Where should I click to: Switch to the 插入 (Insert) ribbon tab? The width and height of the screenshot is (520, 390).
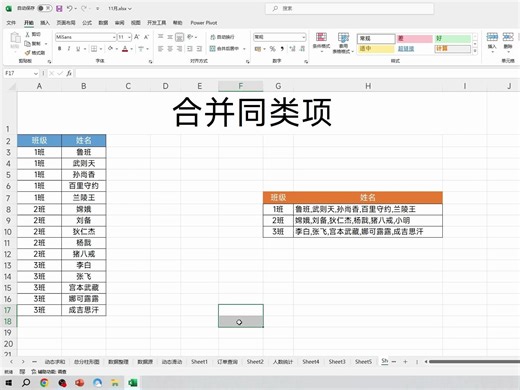pos(45,23)
